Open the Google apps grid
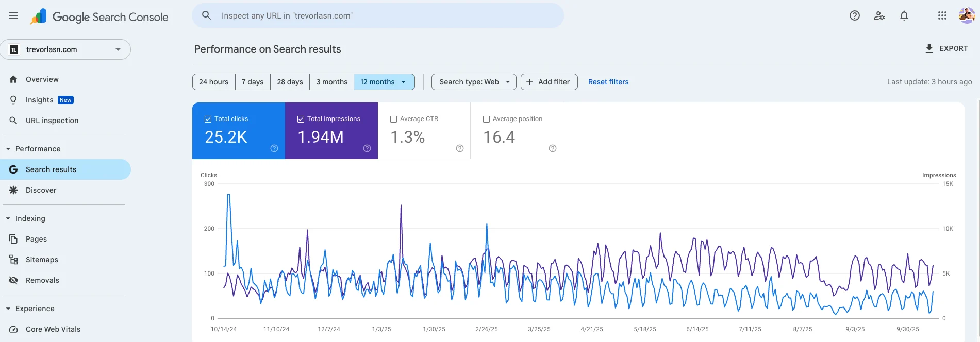 pos(942,15)
